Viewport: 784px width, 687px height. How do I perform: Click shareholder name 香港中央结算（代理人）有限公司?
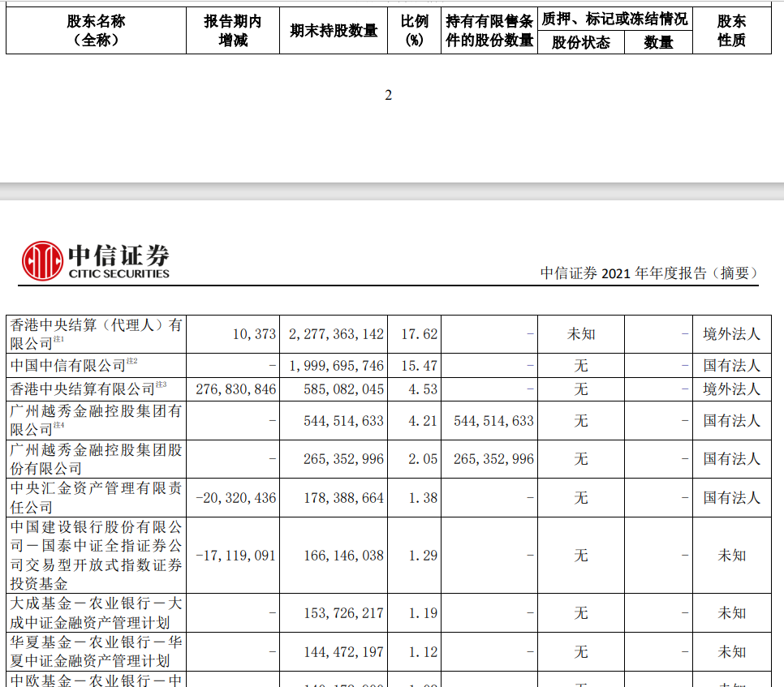coord(96,334)
